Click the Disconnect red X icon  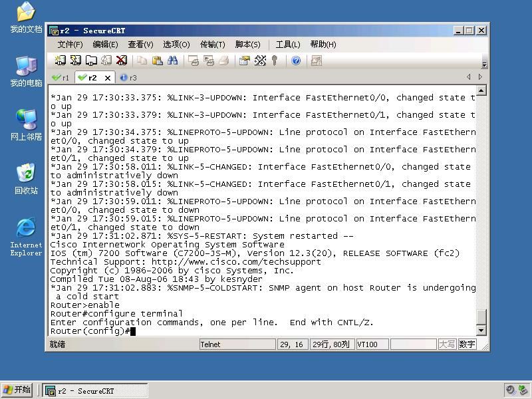(x=122, y=61)
